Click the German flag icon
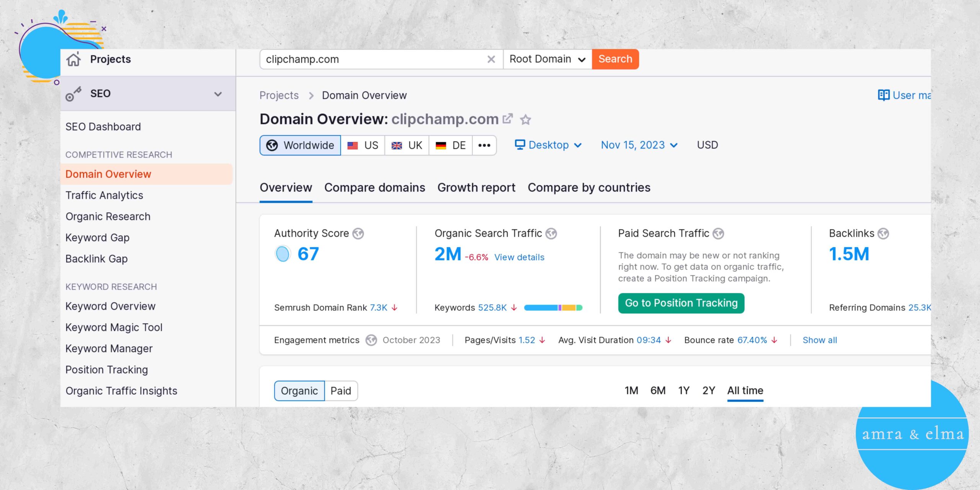Viewport: 980px width, 490px height. pos(441,145)
